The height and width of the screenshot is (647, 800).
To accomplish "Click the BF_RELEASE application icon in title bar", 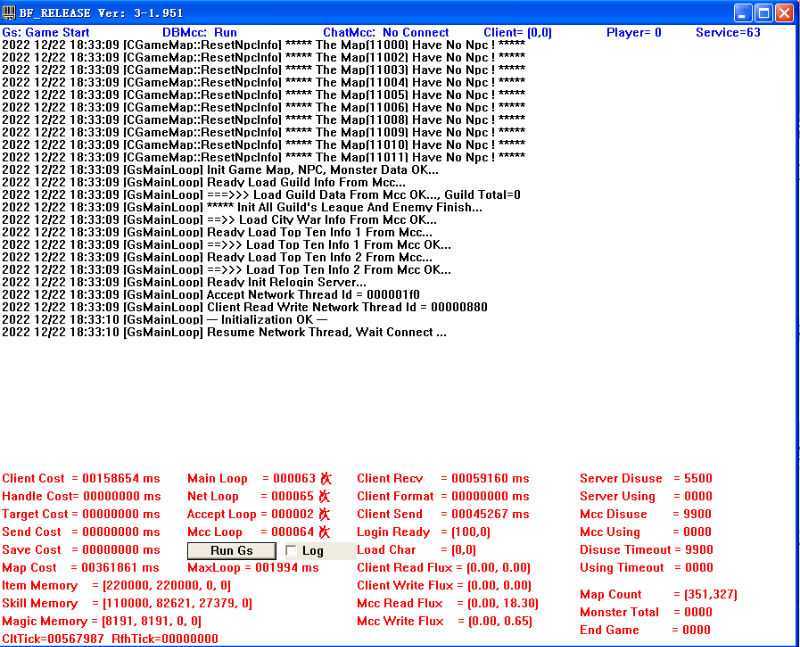I will tap(10, 12).
